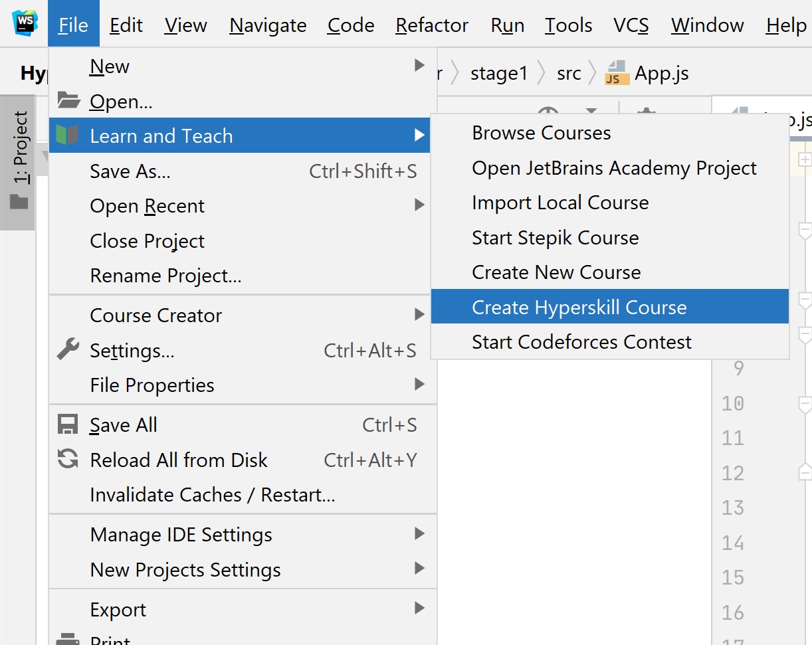The height and width of the screenshot is (645, 812).
Task: Click line number 16 in gutter
Action: click(x=732, y=612)
